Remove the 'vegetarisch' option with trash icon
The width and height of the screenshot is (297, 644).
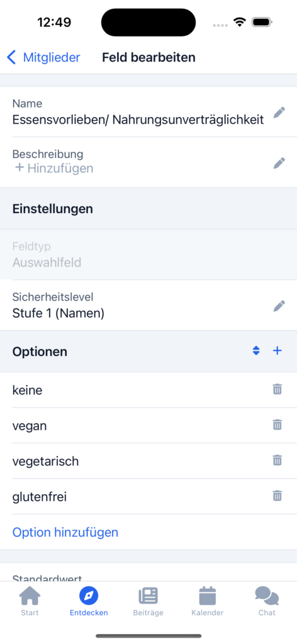(277, 460)
